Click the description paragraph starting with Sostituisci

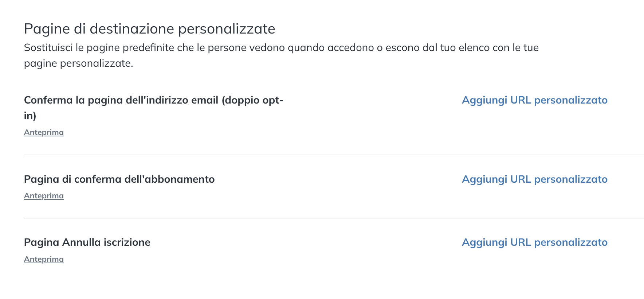tap(281, 48)
